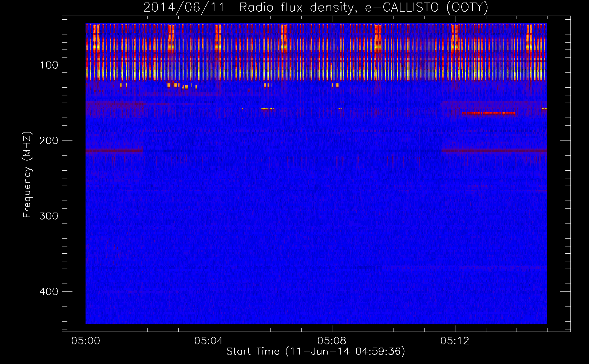589x364 pixels.
Task: Click the 05:04 time tick label
Action: point(209,341)
